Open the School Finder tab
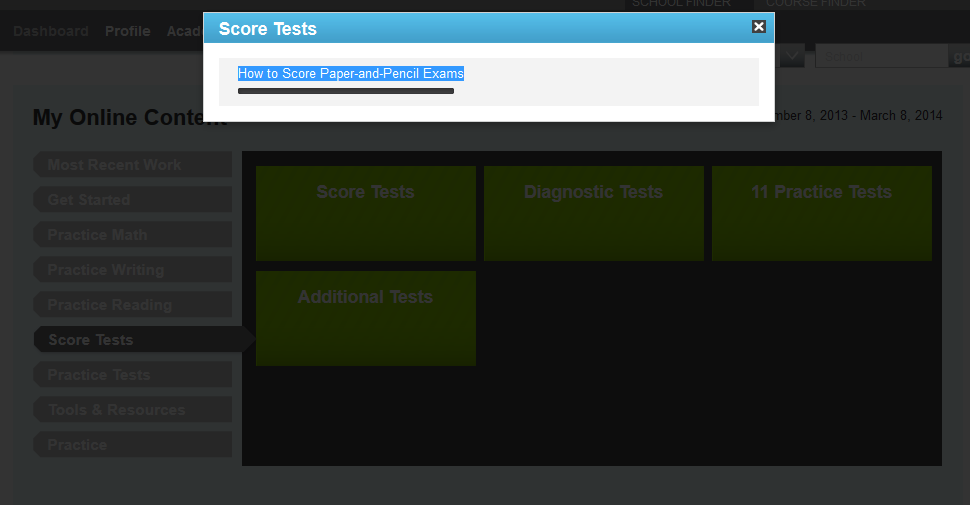 pyautogui.click(x=681, y=4)
